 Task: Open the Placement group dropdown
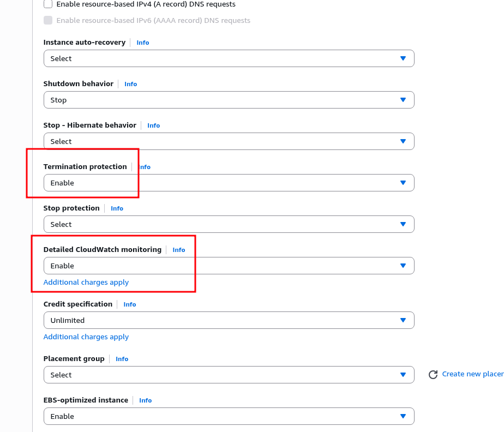pos(229,375)
